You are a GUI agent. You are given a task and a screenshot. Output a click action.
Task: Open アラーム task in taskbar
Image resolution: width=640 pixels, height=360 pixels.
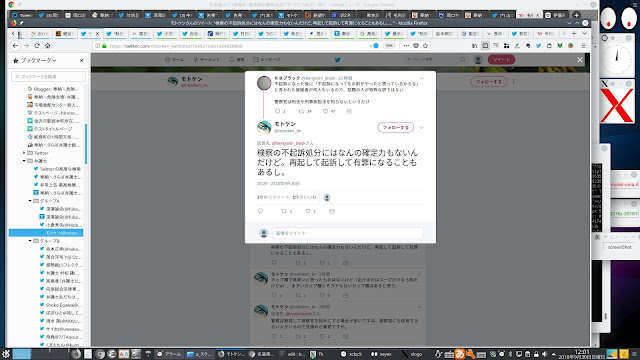[169, 354]
